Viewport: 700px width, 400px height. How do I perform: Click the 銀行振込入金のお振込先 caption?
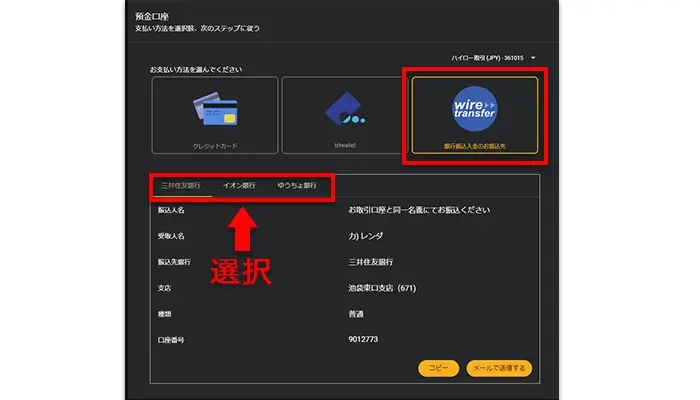click(475, 146)
